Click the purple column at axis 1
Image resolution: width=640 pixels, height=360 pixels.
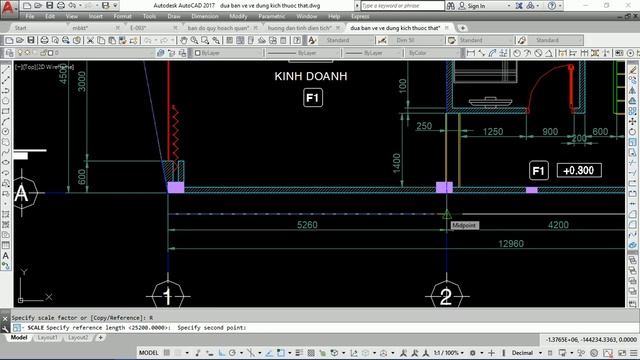click(176, 187)
